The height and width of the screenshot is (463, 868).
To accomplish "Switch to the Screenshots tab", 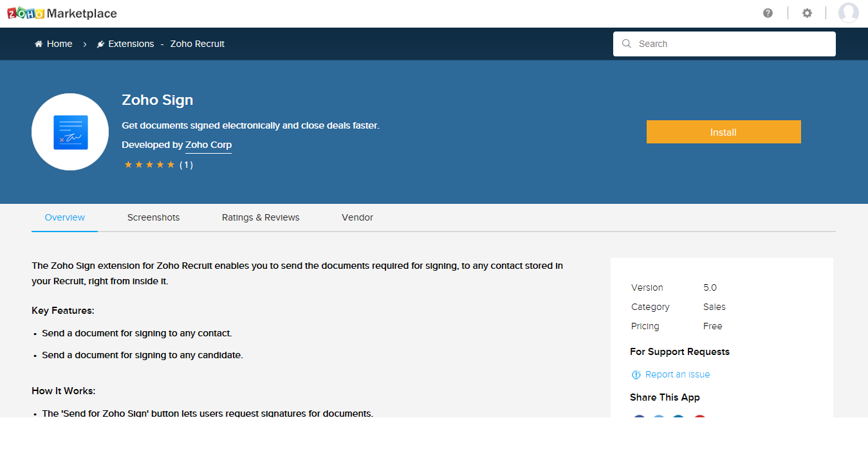I will [x=154, y=217].
